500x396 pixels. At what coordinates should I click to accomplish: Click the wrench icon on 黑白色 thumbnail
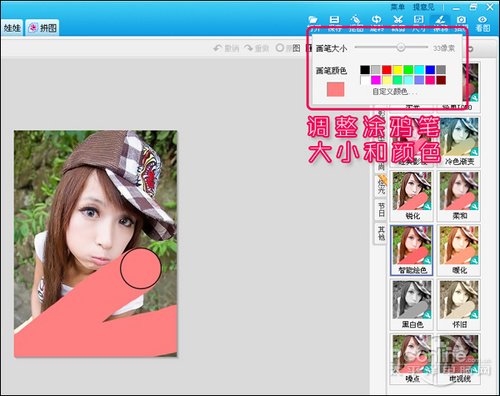tap(427, 314)
